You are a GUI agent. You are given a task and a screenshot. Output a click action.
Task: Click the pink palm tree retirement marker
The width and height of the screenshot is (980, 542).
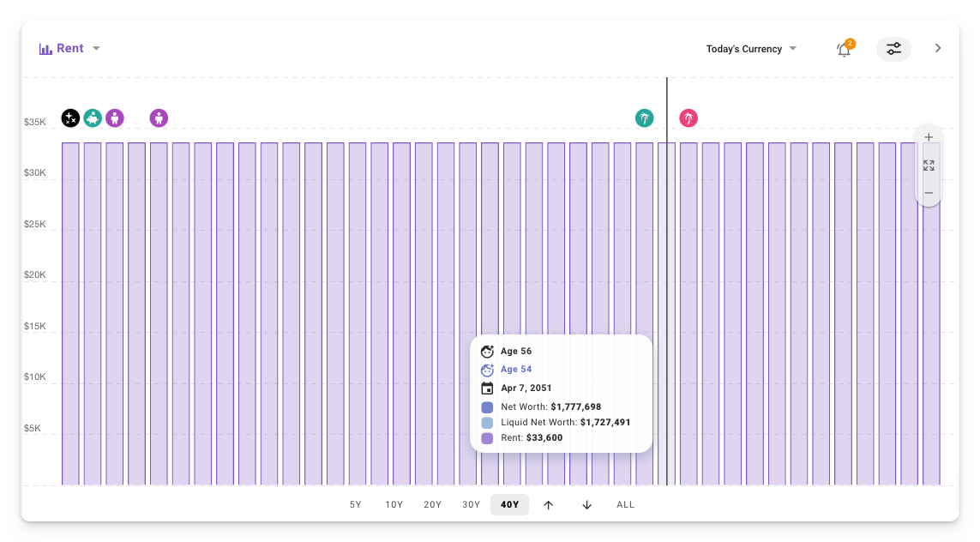point(688,118)
